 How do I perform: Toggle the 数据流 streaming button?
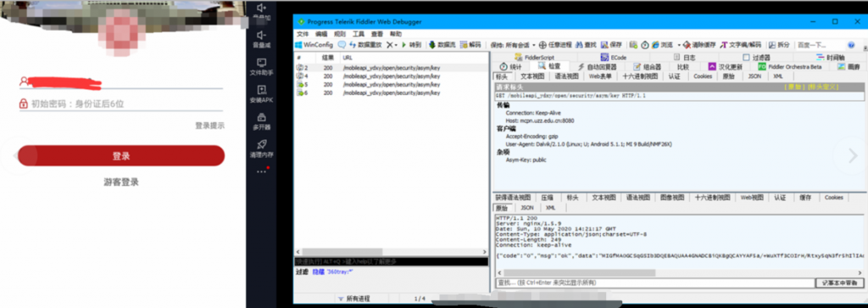442,45
